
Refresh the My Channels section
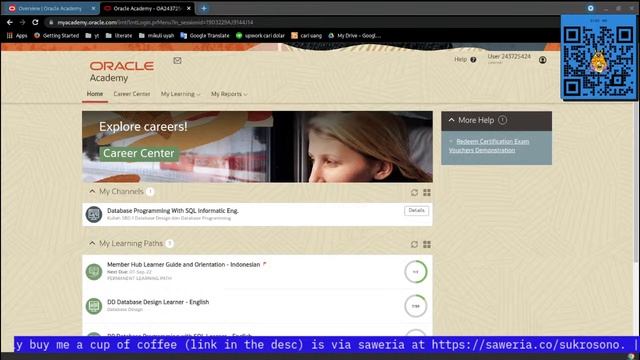(x=414, y=192)
